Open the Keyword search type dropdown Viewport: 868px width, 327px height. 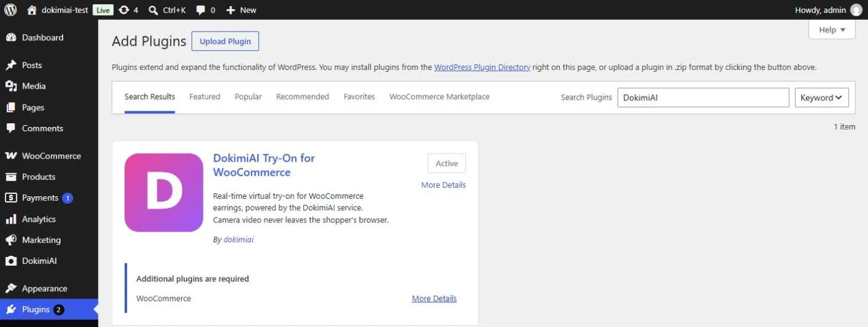tap(821, 97)
